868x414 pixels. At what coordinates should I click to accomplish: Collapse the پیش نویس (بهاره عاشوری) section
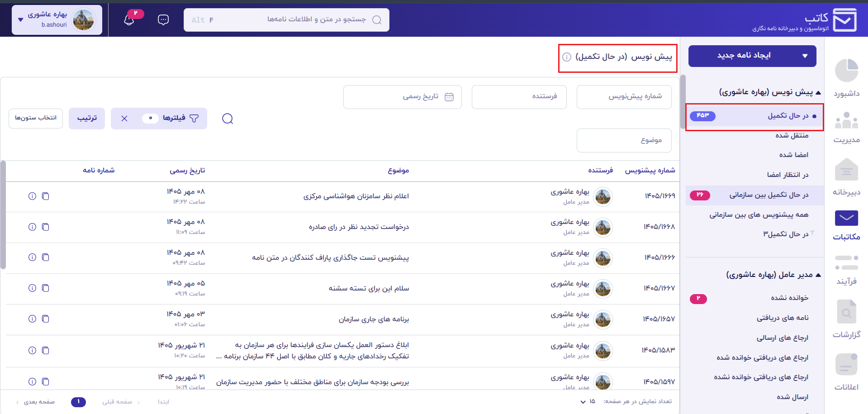pyautogui.click(x=818, y=92)
